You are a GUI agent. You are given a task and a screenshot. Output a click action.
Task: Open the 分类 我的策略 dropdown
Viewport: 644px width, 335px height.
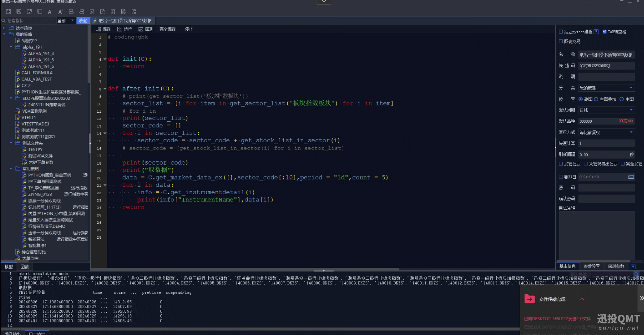coord(606,88)
